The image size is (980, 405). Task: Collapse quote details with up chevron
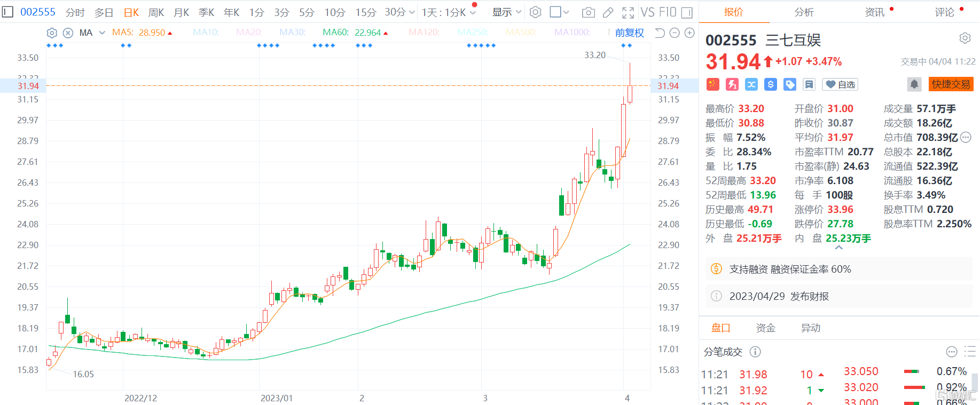[839, 248]
